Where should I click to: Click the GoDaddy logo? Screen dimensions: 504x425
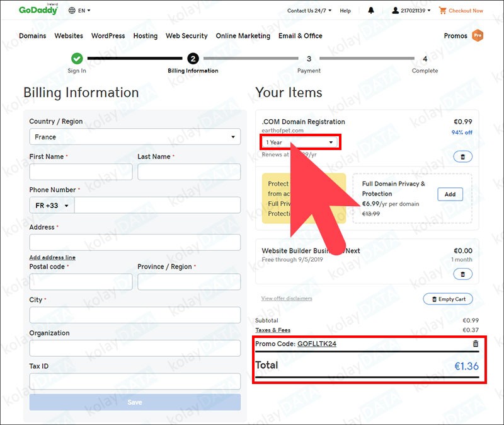(x=38, y=9)
